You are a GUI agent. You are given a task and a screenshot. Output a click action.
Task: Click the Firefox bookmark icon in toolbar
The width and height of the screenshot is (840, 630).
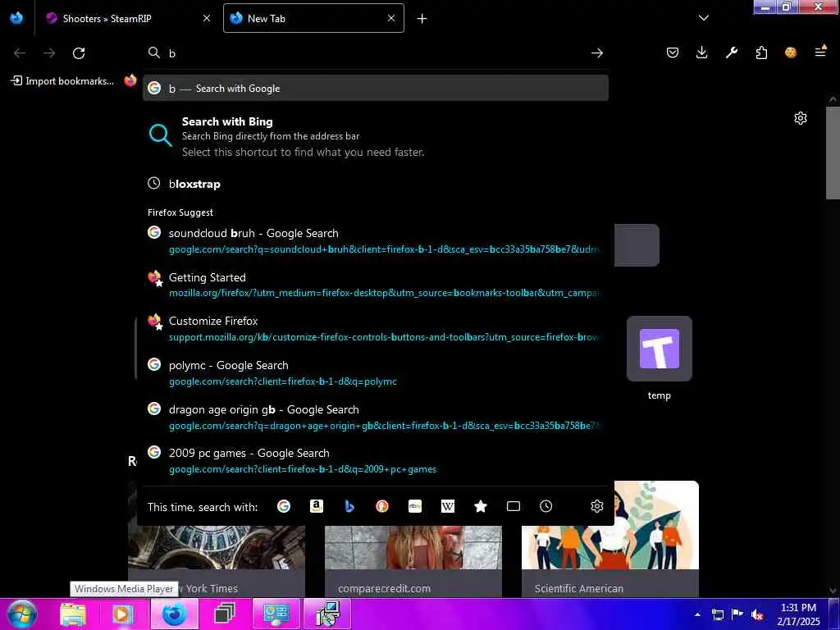pos(130,81)
